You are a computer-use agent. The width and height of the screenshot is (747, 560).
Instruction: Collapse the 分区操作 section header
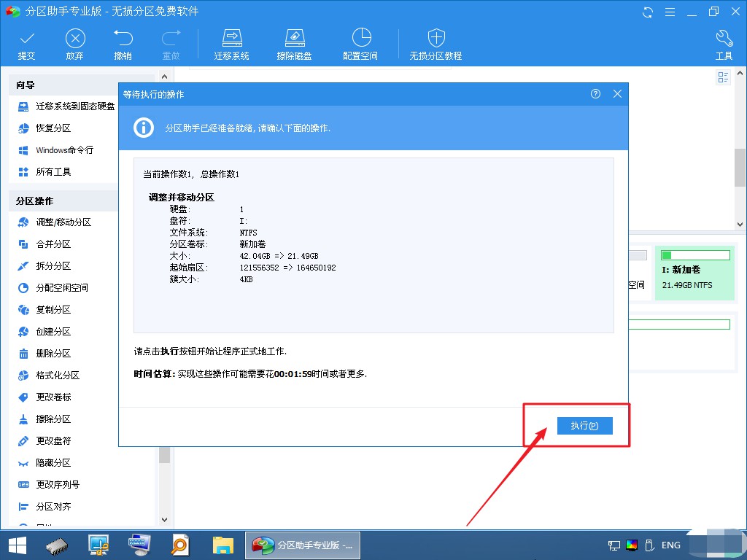pos(63,201)
